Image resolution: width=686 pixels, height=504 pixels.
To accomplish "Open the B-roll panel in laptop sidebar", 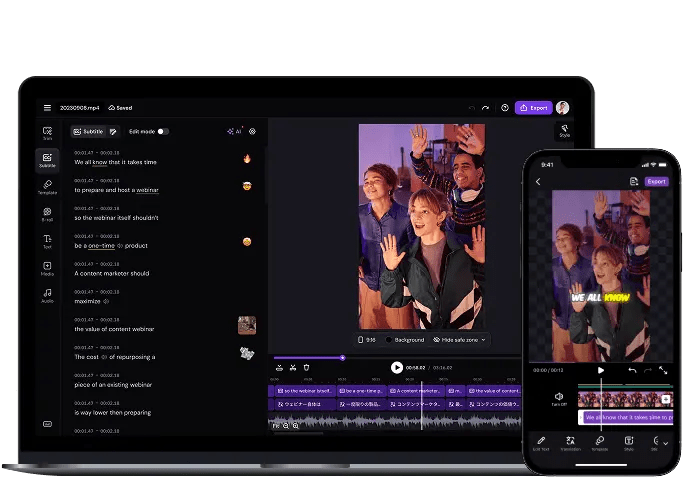I will pos(47,214).
